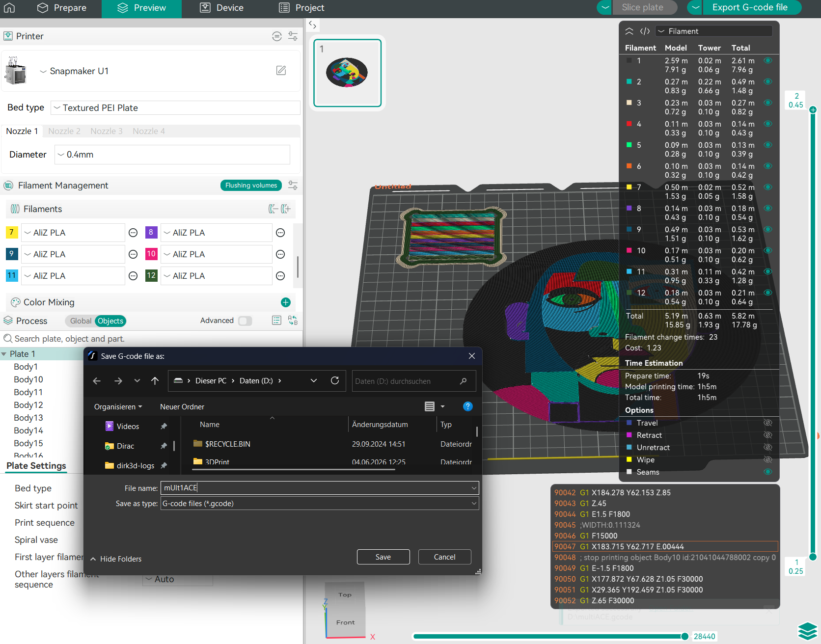Edit filament 7 preset circle icon

coord(133,233)
